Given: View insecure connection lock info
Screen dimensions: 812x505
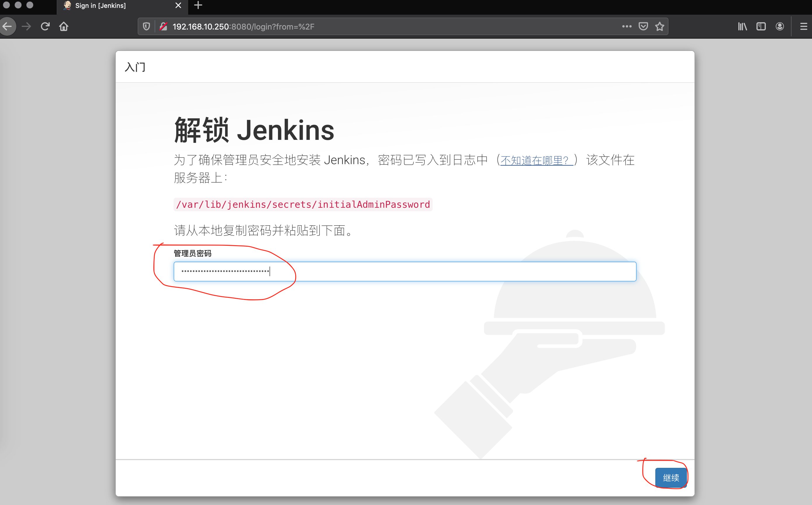Looking at the screenshot, I should (163, 26).
